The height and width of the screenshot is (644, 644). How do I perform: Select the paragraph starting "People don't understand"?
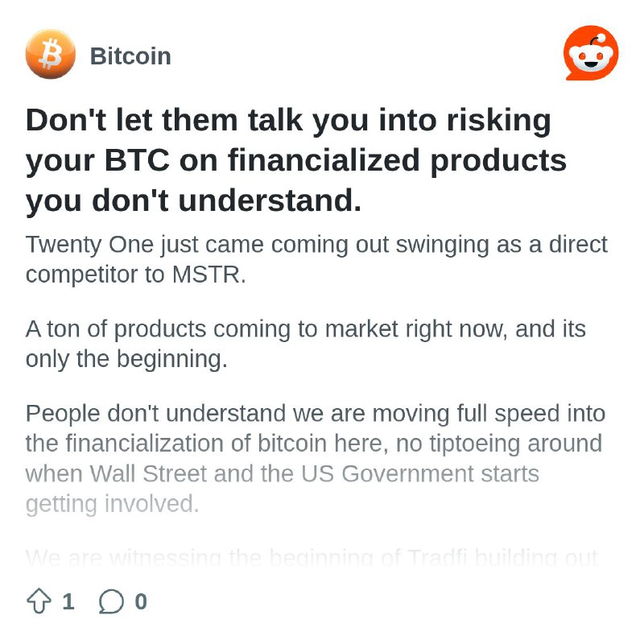click(316, 458)
